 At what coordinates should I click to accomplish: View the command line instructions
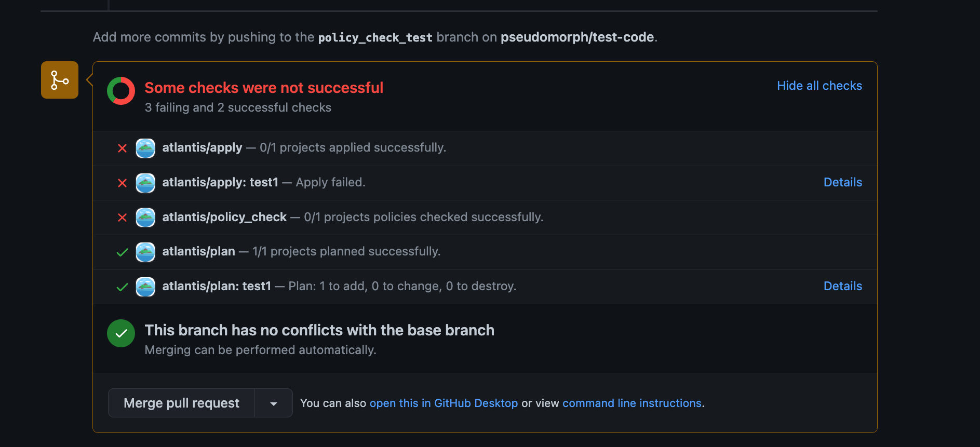(632, 403)
